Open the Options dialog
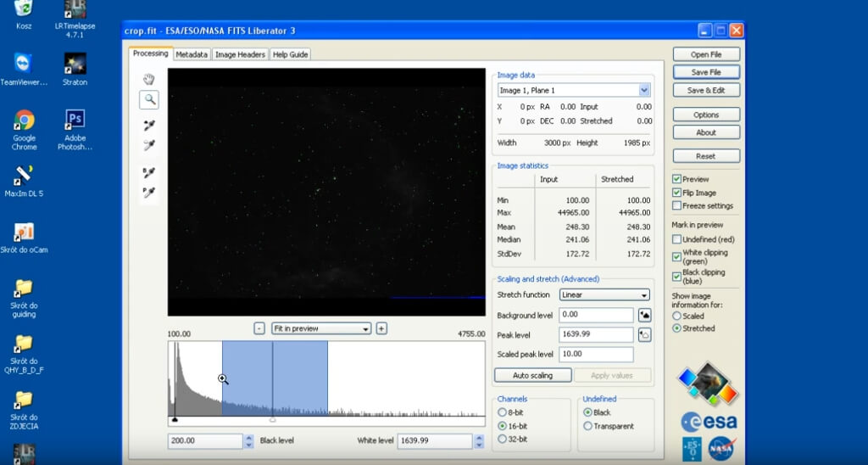868x465 pixels. pyautogui.click(x=706, y=115)
